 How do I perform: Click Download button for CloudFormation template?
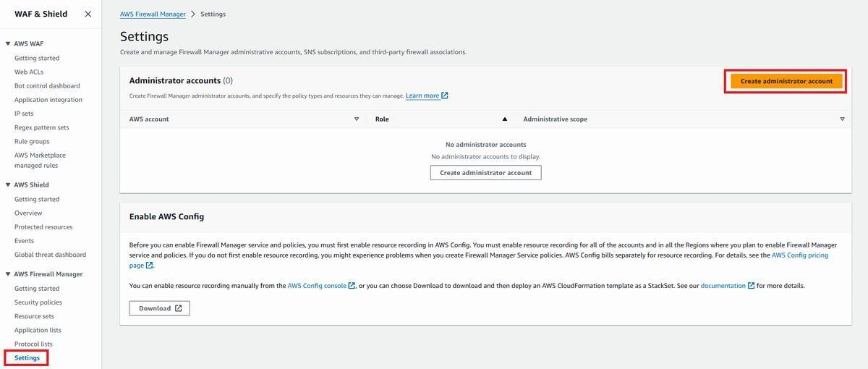[160, 308]
